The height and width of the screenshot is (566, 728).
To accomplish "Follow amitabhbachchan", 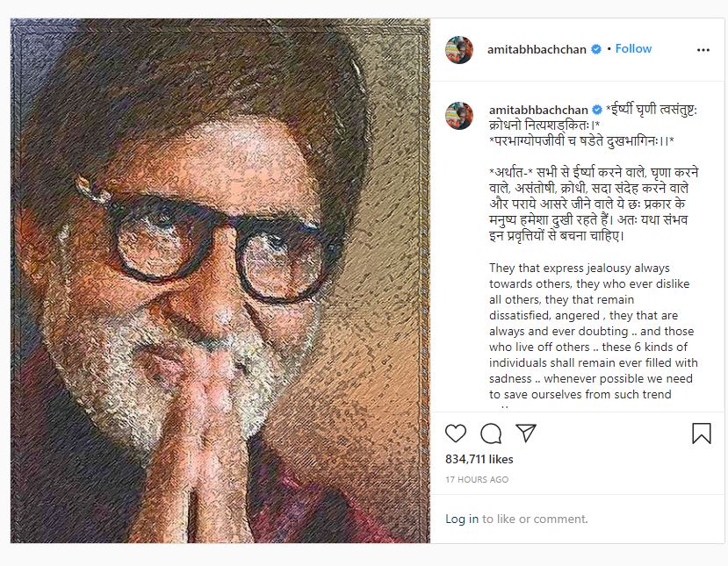I will [633, 49].
